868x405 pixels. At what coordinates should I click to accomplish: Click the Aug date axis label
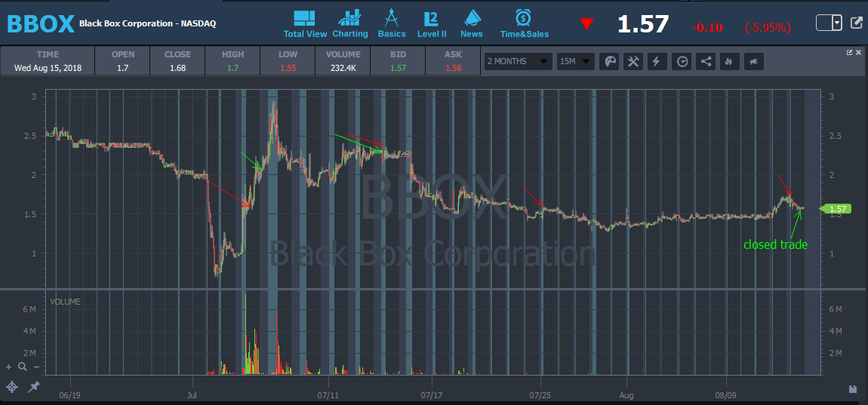coord(626,396)
